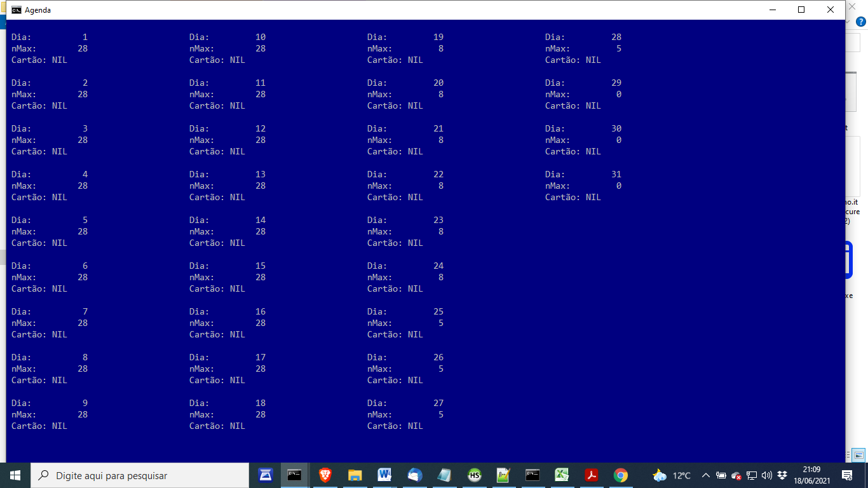Screen dimensions: 868x488
Task: Click the 'Dia: 28' line
Action: click(583, 37)
